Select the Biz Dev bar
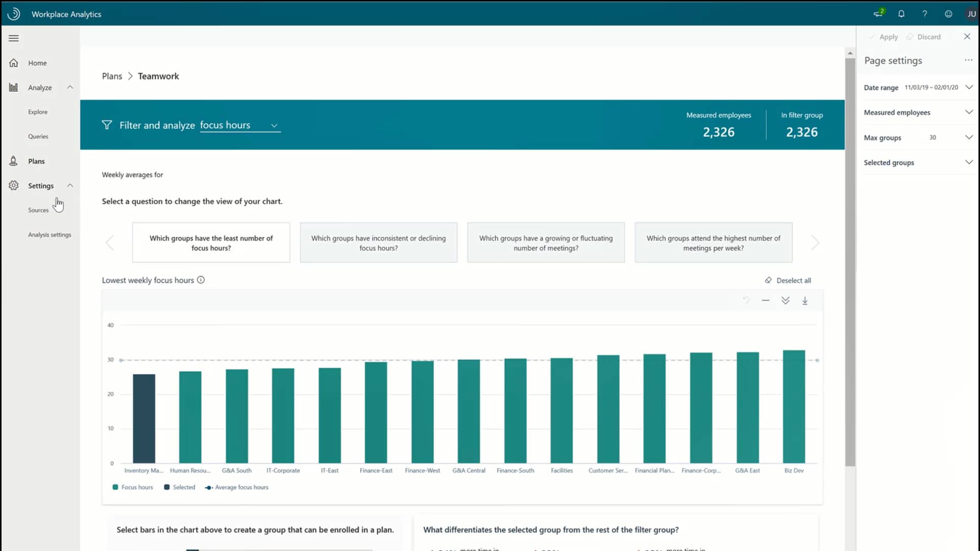The image size is (980, 551). tap(794, 407)
